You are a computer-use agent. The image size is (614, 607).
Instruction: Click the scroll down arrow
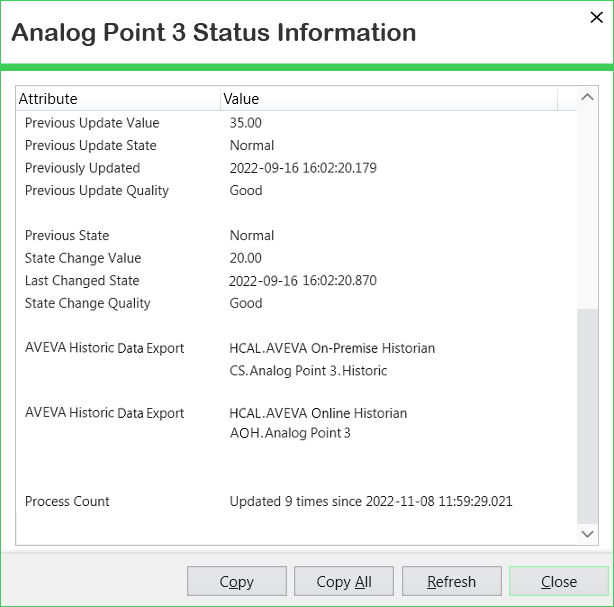coord(588,535)
